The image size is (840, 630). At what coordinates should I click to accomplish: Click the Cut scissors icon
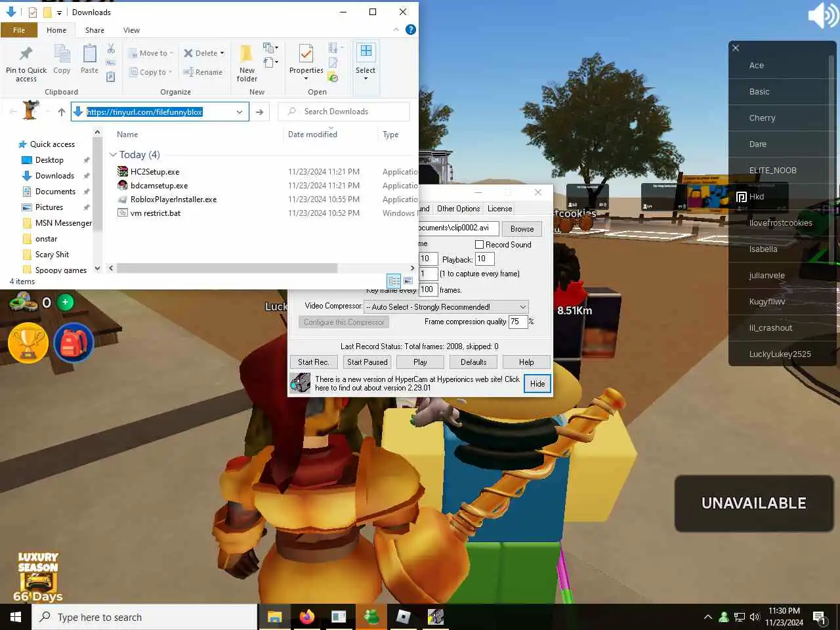[111, 49]
